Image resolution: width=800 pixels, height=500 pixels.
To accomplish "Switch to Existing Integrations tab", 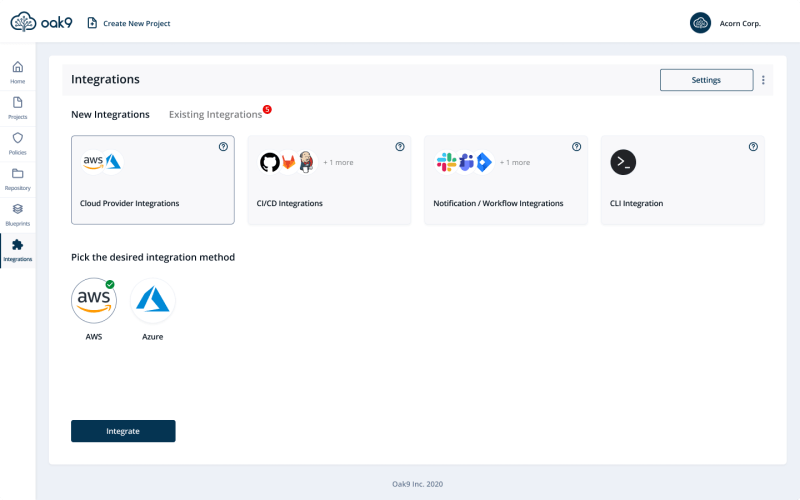I will pyautogui.click(x=215, y=114).
